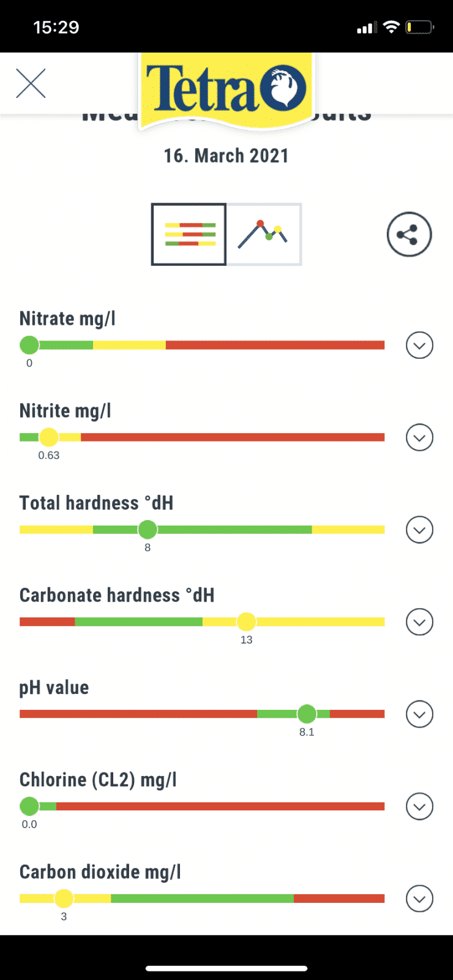
Task: Expand the Total hardness details
Action: [419, 530]
